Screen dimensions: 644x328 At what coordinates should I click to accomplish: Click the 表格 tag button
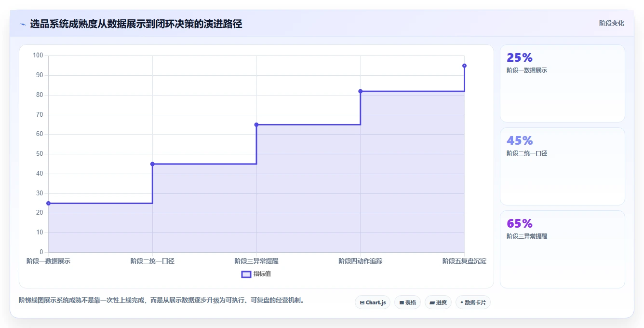tap(407, 302)
